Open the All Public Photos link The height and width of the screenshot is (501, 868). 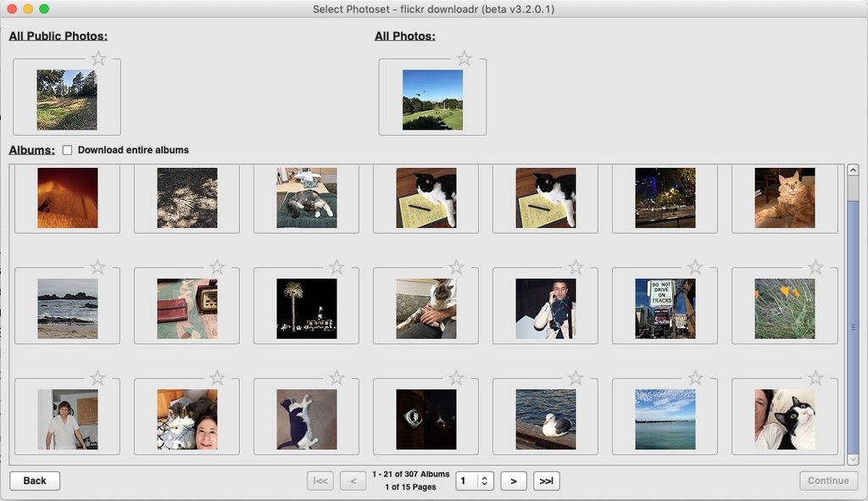tap(58, 36)
